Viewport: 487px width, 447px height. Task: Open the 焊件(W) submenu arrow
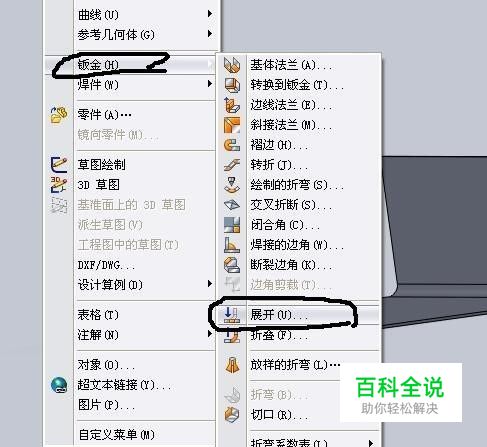tap(210, 84)
